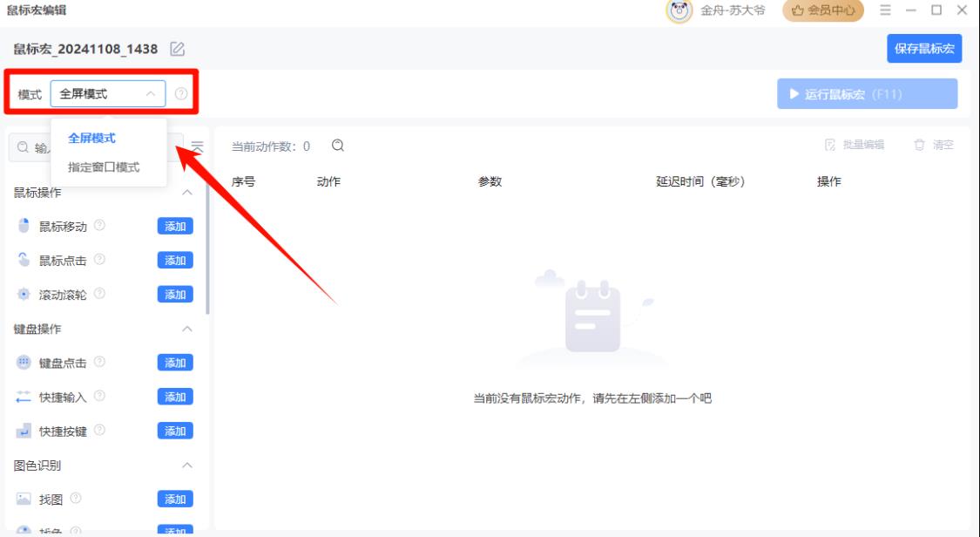980x537 pixels.
Task: Open the hamburger menu in title bar
Action: 885,10
